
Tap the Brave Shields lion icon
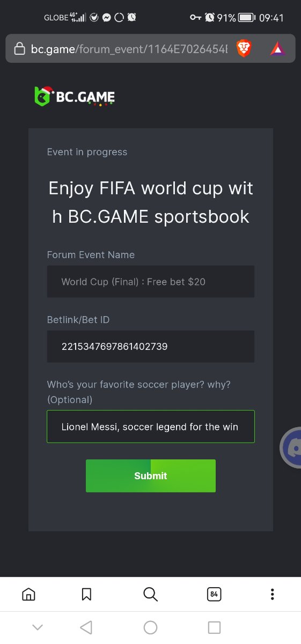tap(244, 49)
